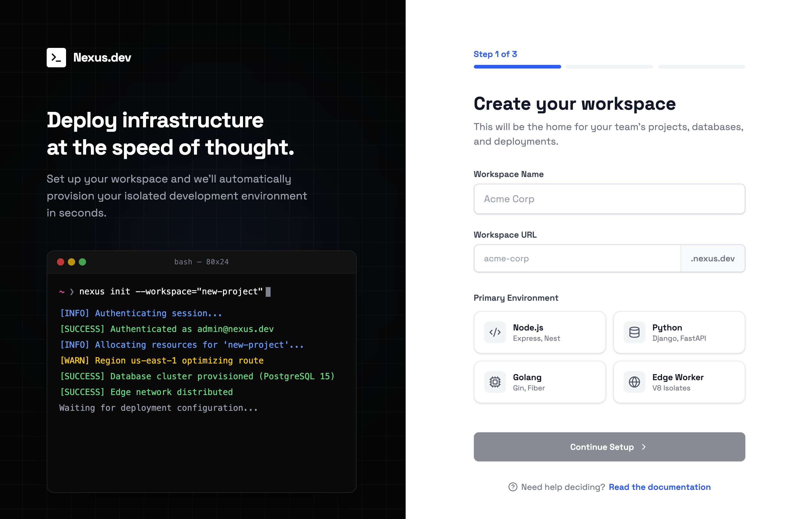Click the second progress step segment
This screenshot has width=812, height=519.
tap(609, 67)
